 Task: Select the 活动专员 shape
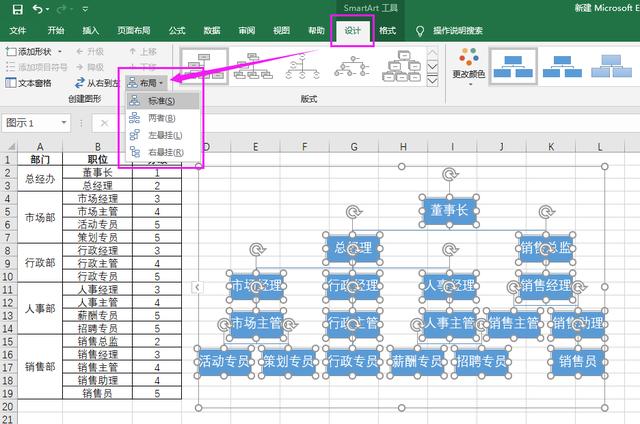(224, 361)
